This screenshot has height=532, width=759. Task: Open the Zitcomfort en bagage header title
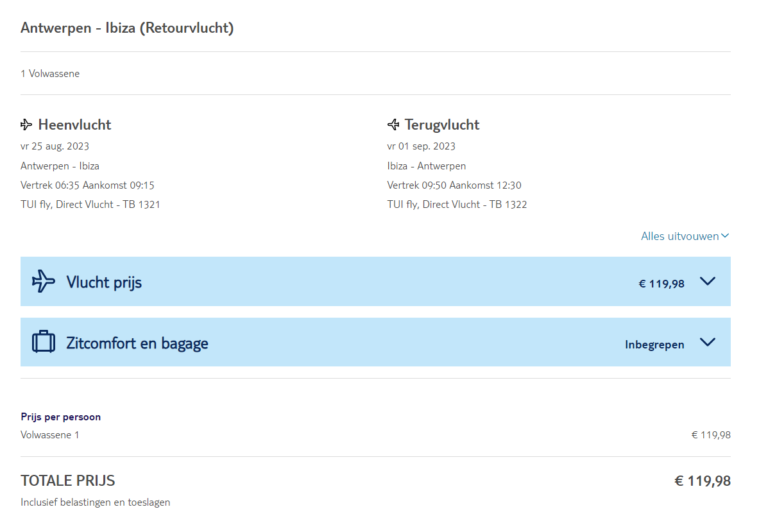pos(137,343)
